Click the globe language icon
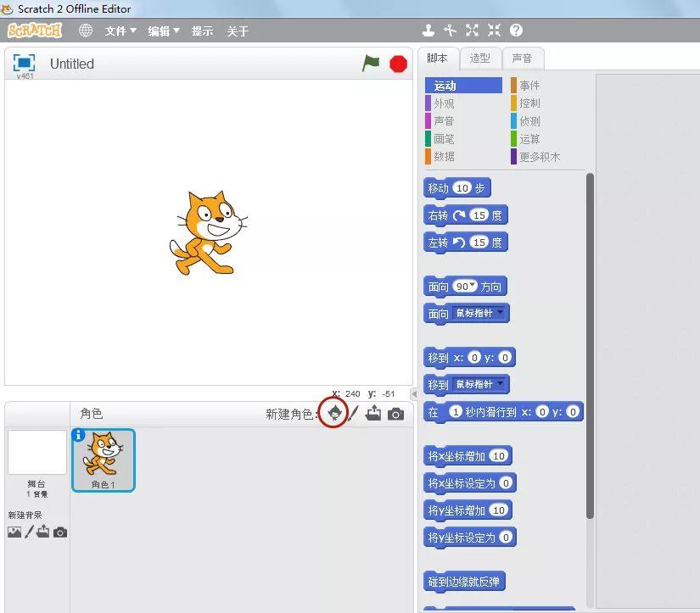 (x=86, y=31)
